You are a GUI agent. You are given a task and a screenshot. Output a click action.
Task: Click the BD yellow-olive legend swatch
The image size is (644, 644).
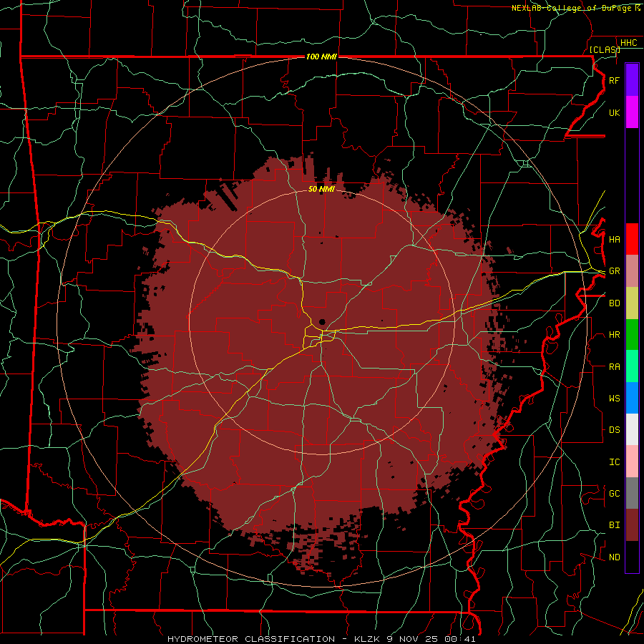(x=632, y=303)
